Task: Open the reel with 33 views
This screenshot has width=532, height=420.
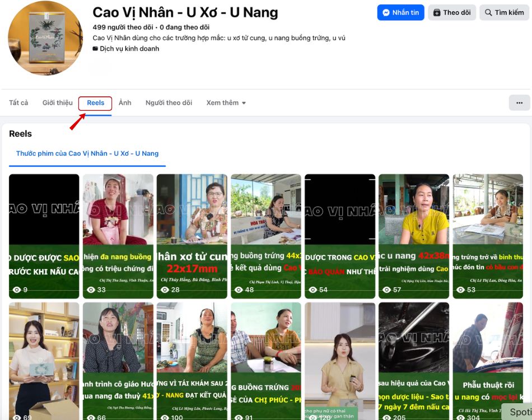Action: pyautogui.click(x=118, y=236)
